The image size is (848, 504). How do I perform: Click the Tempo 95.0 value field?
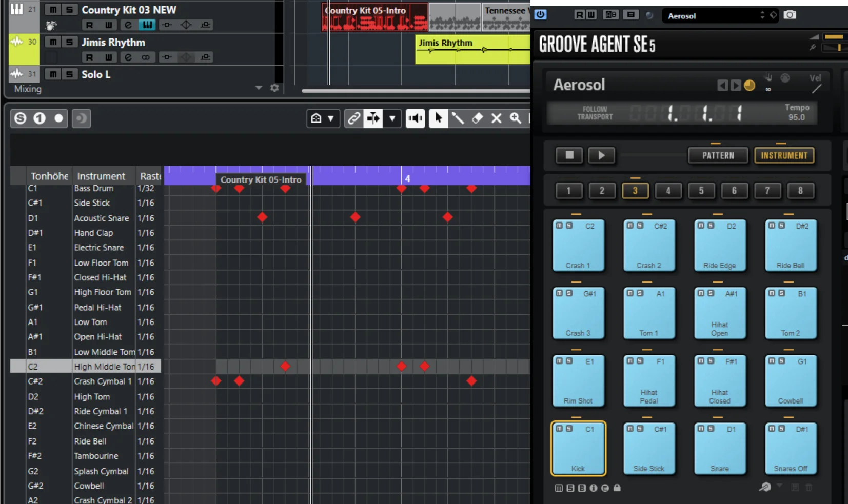point(797,117)
